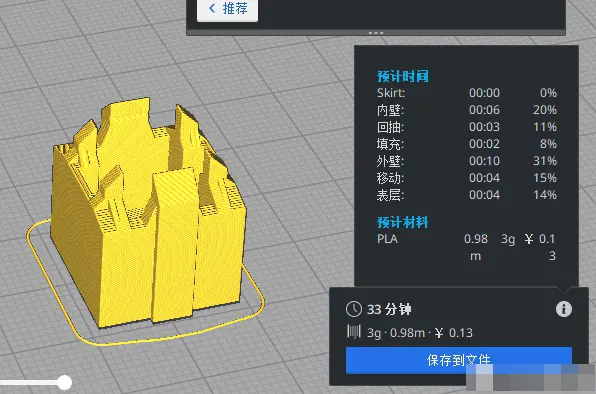
Task: Click the 表层 row showing 14%
Action: tap(466, 195)
